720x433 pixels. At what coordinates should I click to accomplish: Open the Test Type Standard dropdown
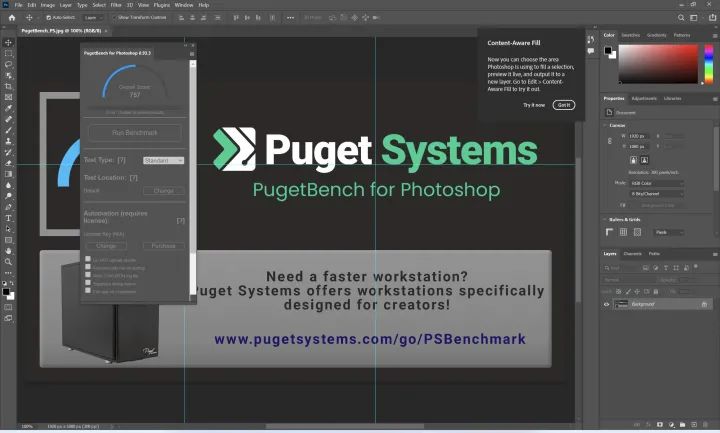click(x=164, y=160)
